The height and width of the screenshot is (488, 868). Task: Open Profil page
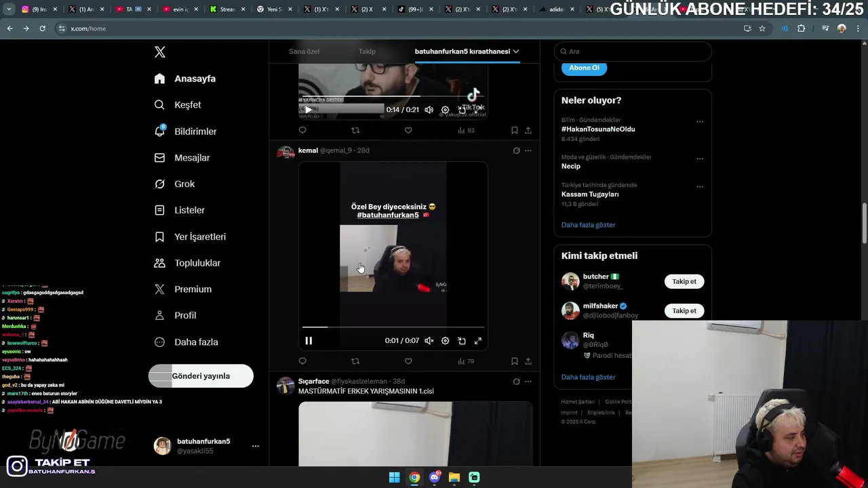pyautogui.click(x=175, y=316)
